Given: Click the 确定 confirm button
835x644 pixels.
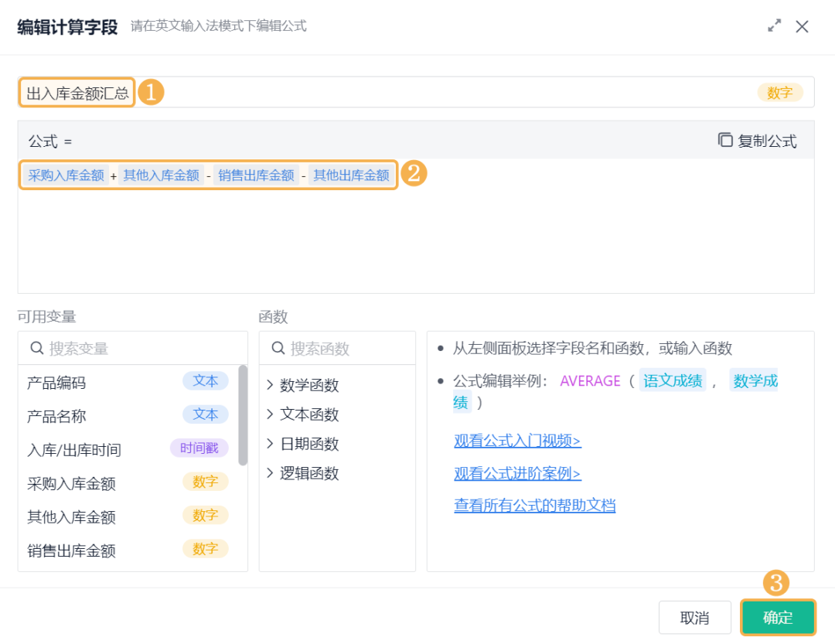Looking at the screenshot, I should (x=778, y=618).
